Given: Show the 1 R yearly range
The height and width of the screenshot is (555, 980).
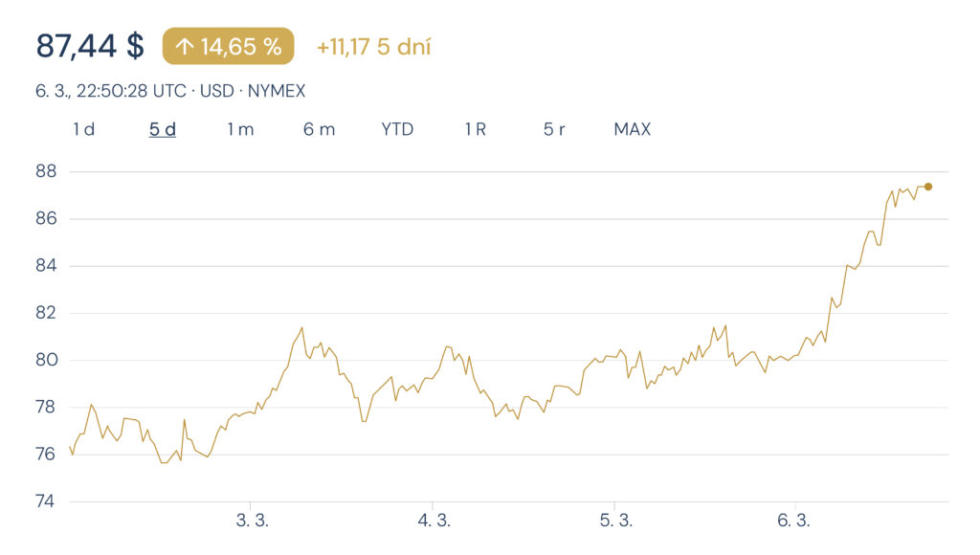Looking at the screenshot, I should point(476,129).
